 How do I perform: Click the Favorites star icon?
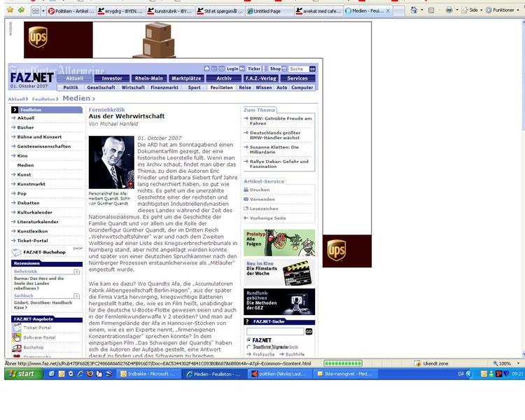coord(10,10)
